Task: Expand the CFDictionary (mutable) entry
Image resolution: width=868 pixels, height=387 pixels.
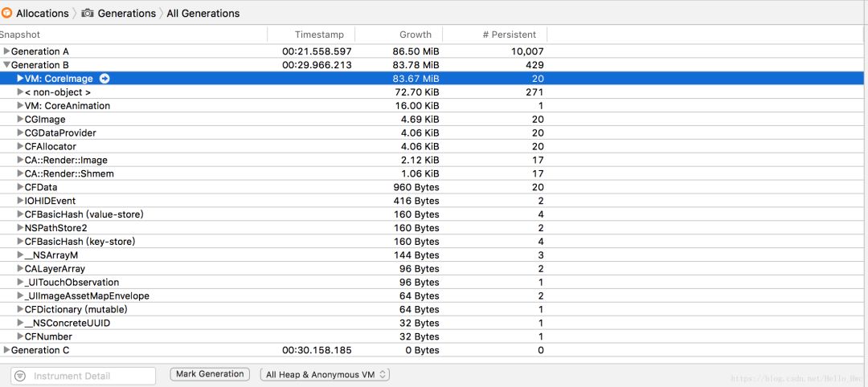Action: [x=20, y=309]
